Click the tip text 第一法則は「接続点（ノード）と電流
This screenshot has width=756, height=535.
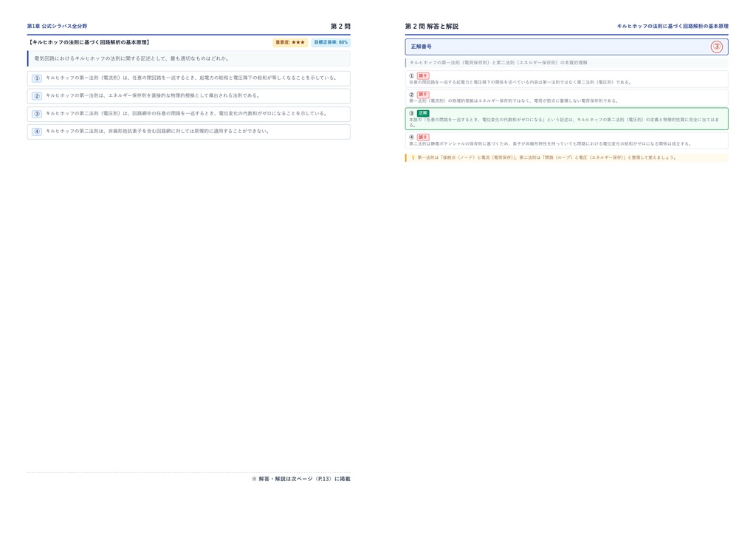pyautogui.click(x=547, y=157)
